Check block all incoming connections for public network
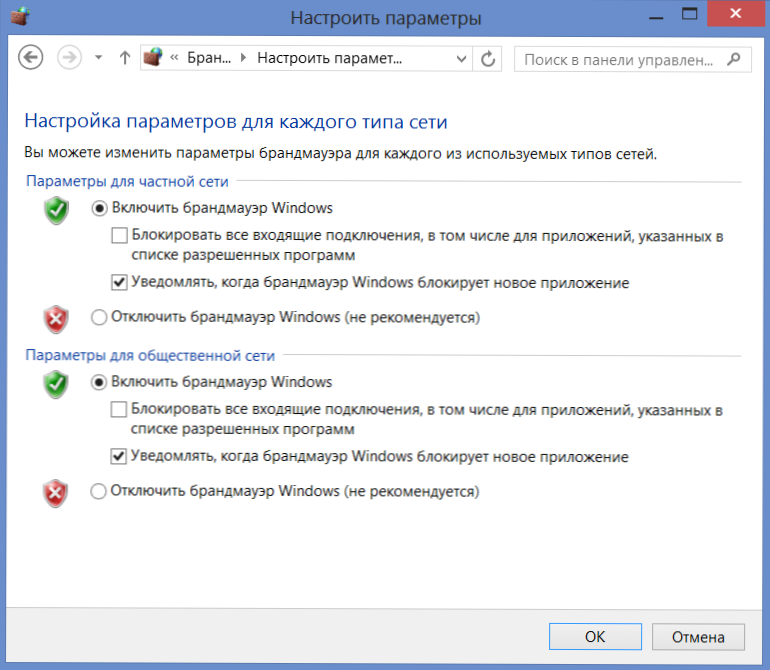Image resolution: width=770 pixels, height=670 pixels. (x=119, y=409)
